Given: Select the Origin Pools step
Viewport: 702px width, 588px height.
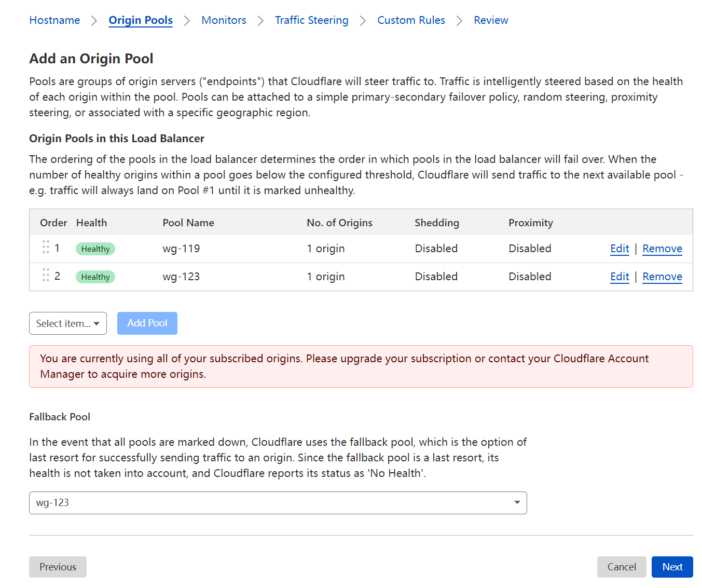Looking at the screenshot, I should pyautogui.click(x=141, y=20).
